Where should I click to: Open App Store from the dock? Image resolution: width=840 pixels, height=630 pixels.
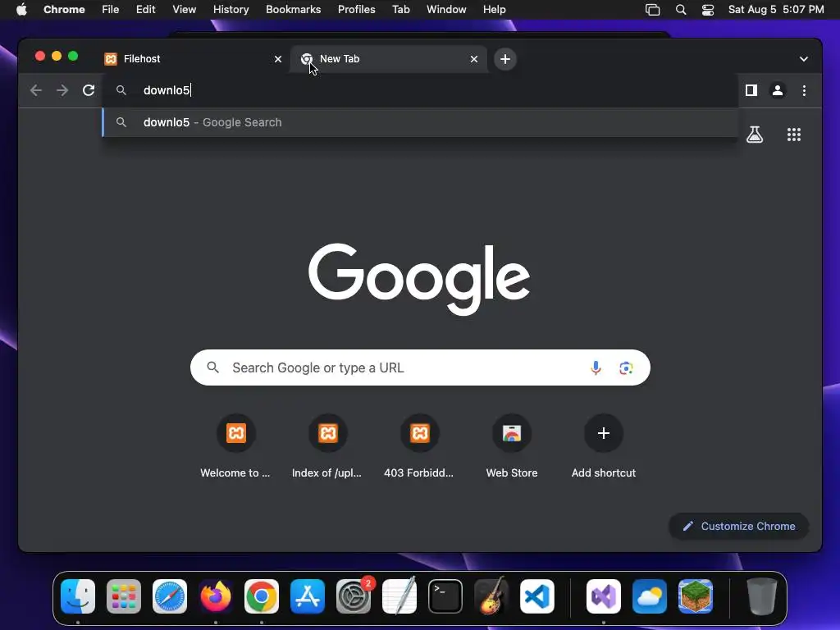point(308,596)
